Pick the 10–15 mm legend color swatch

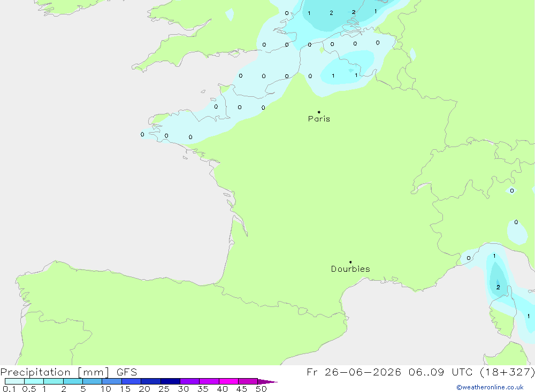[112, 381]
